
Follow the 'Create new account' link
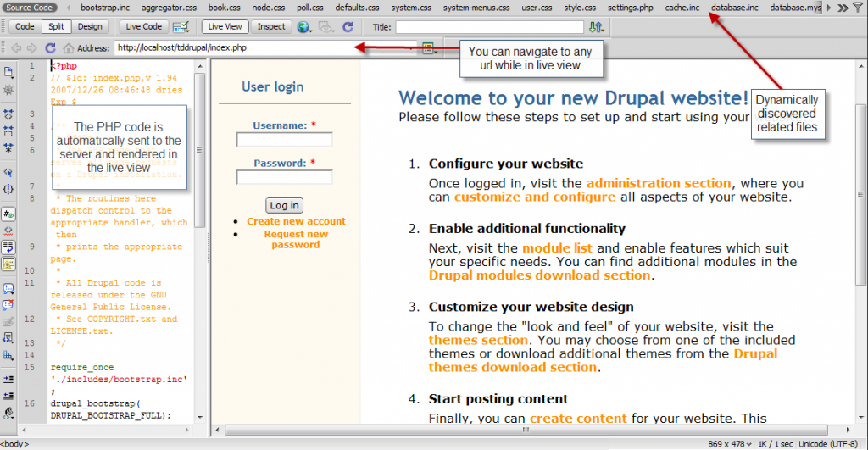click(296, 221)
